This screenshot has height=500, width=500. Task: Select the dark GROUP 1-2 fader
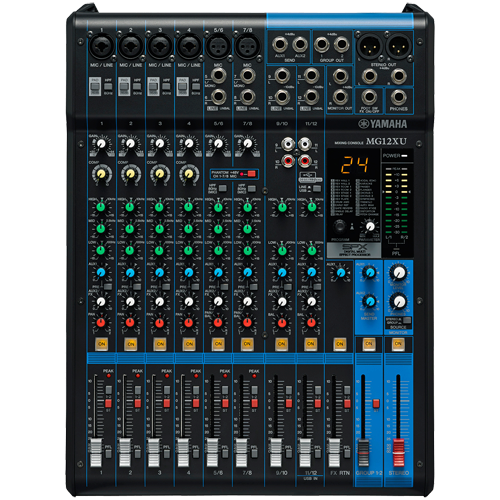(363, 453)
